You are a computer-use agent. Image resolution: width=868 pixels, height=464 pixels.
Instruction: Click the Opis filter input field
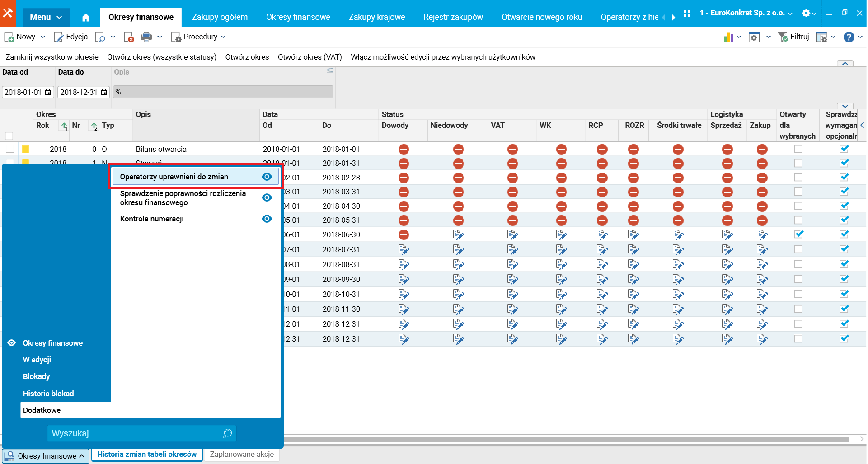(x=223, y=92)
